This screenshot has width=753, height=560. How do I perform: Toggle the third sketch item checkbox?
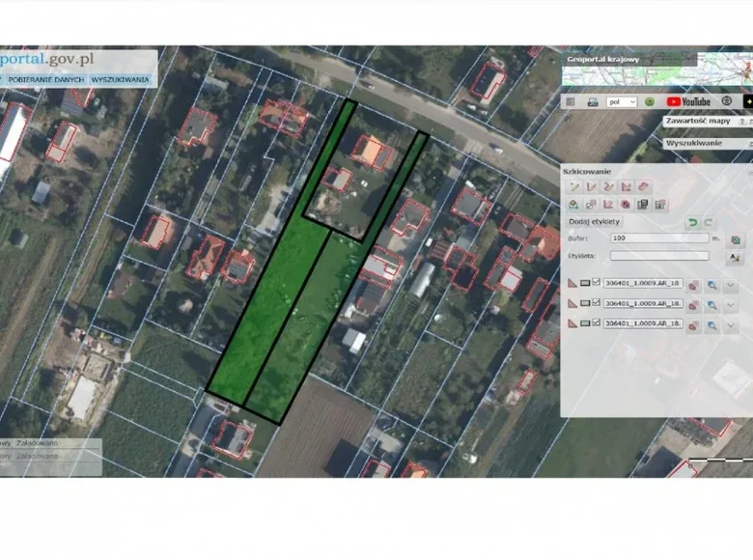(597, 323)
